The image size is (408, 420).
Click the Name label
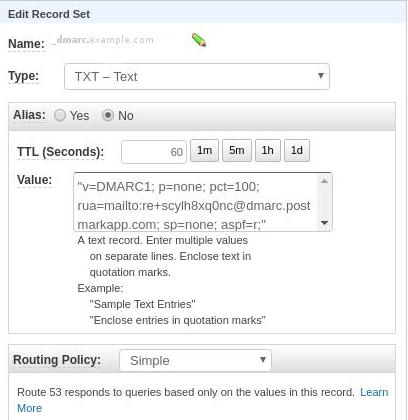click(x=26, y=44)
